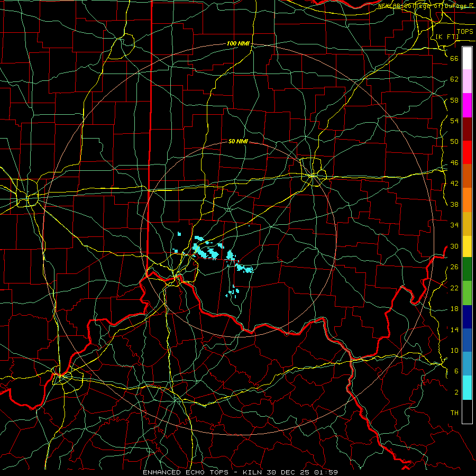This screenshot has width=476, height=476.
Task: Click the light pink swatch on the tops scale
Action: [x=467, y=81]
